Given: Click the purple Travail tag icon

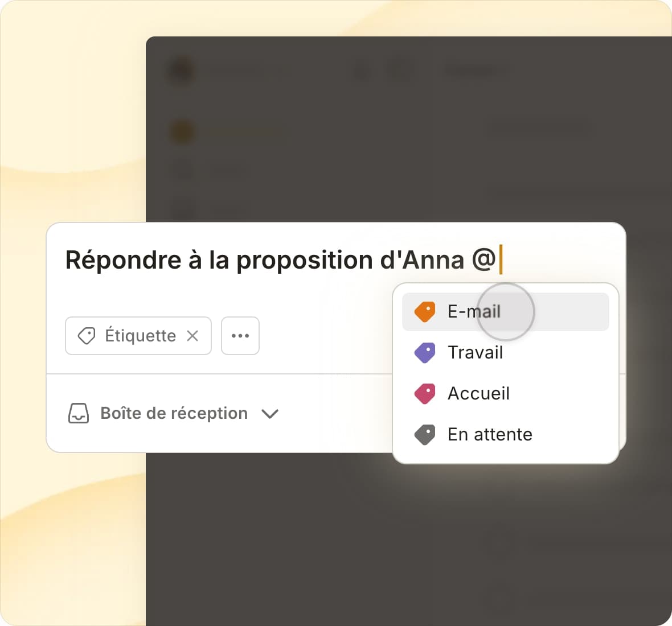Looking at the screenshot, I should click(x=425, y=353).
